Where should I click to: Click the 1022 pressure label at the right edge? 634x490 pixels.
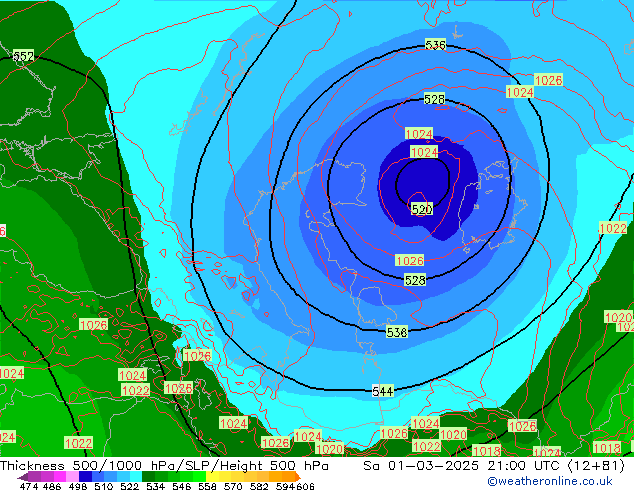(x=613, y=228)
